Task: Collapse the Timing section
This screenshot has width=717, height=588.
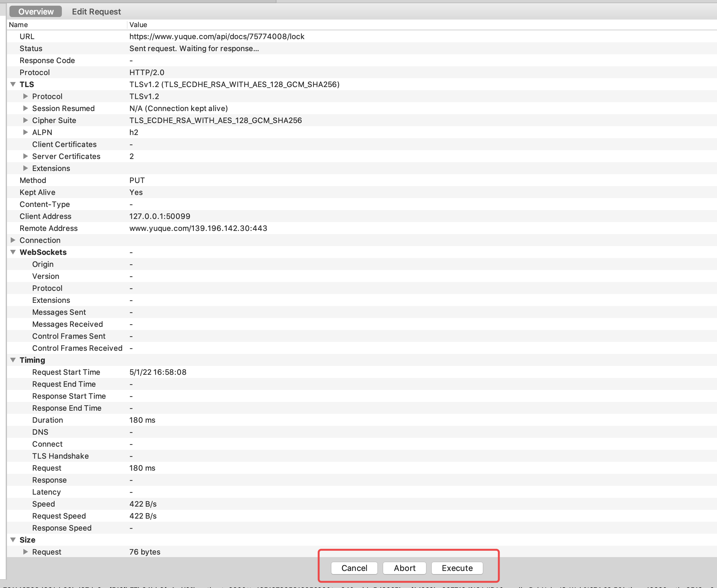Action: pos(13,360)
